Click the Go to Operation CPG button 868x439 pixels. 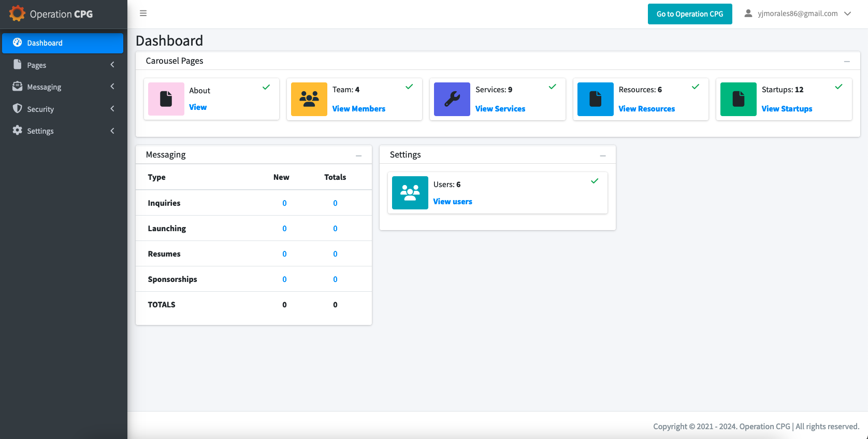click(690, 14)
